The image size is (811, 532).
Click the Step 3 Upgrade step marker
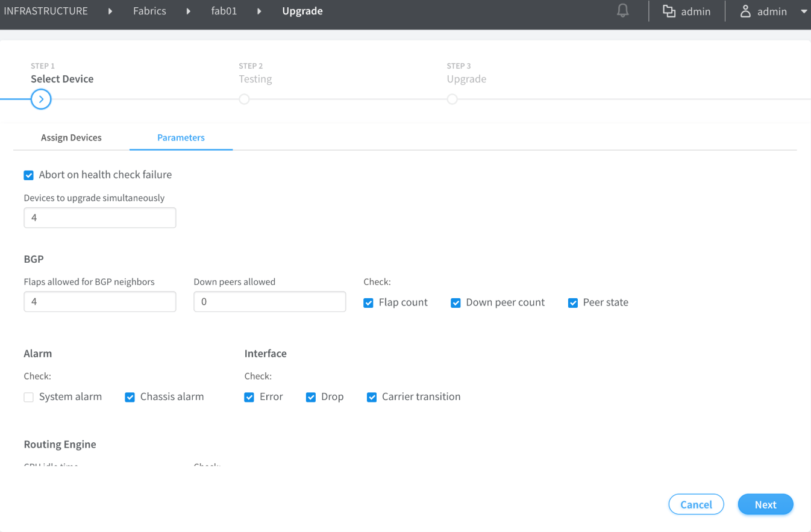click(452, 99)
